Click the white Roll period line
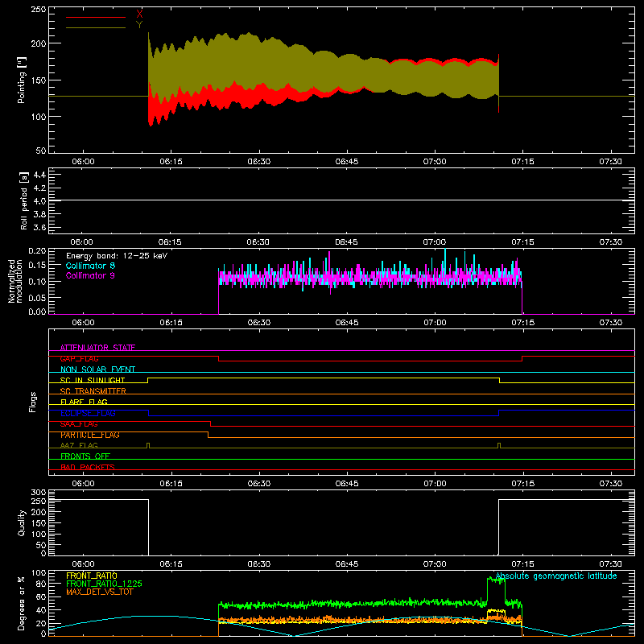 [341, 200]
